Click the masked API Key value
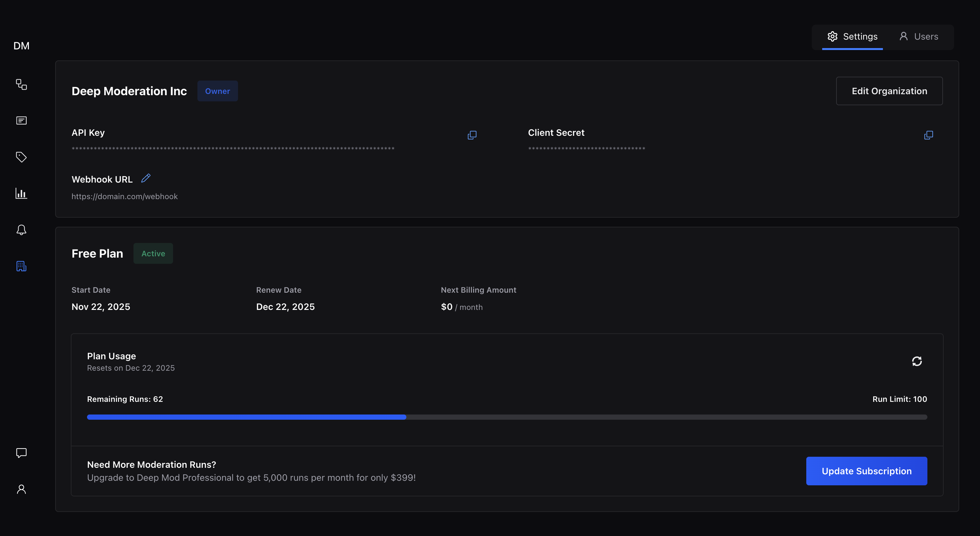Image resolution: width=980 pixels, height=536 pixels. (233, 148)
